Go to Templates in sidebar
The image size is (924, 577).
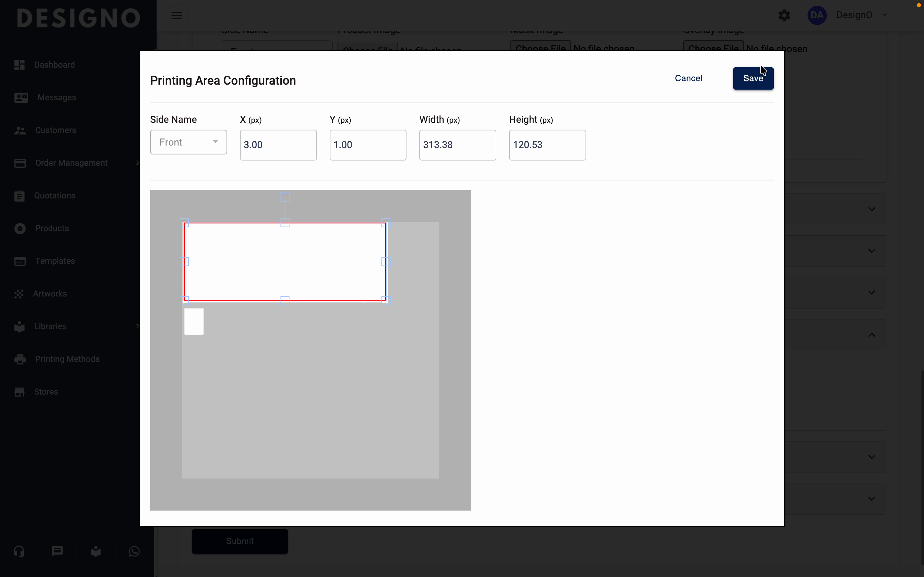click(x=55, y=261)
